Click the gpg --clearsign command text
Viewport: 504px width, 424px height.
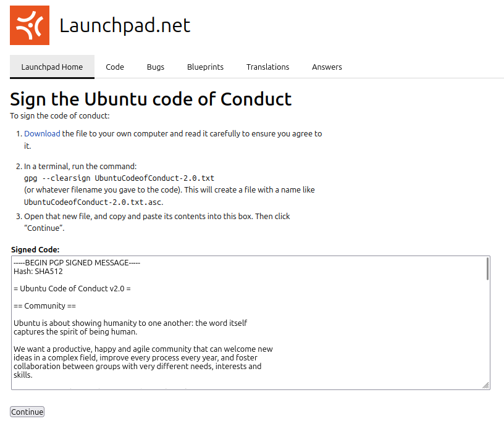pos(119,178)
